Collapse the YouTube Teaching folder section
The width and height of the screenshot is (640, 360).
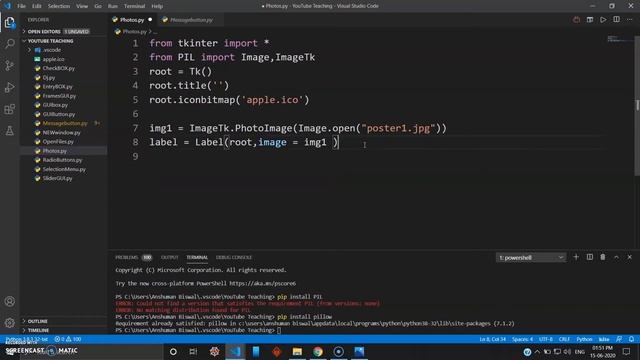pos(63,41)
